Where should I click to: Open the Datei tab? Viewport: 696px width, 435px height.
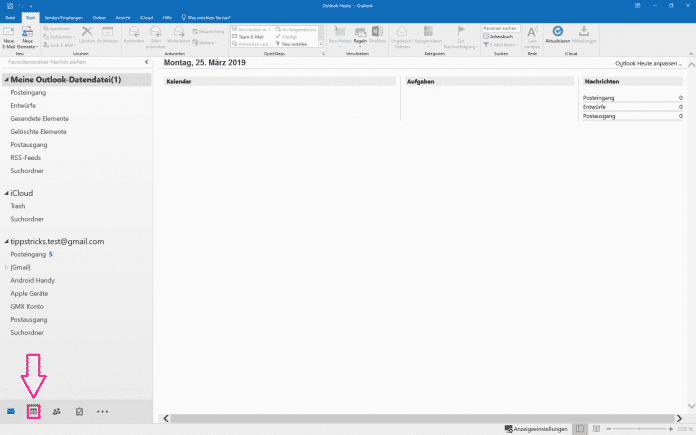[10, 18]
